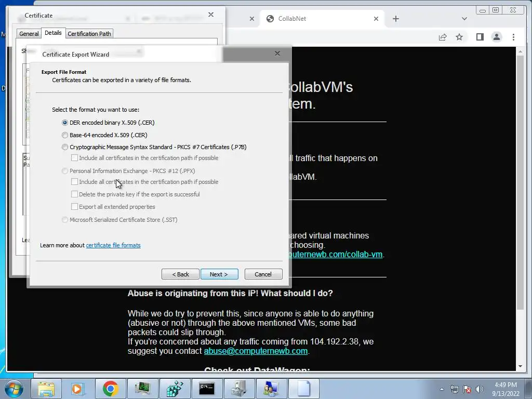
Task: Open the abuse@computernewb.com email link
Action: (x=256, y=351)
